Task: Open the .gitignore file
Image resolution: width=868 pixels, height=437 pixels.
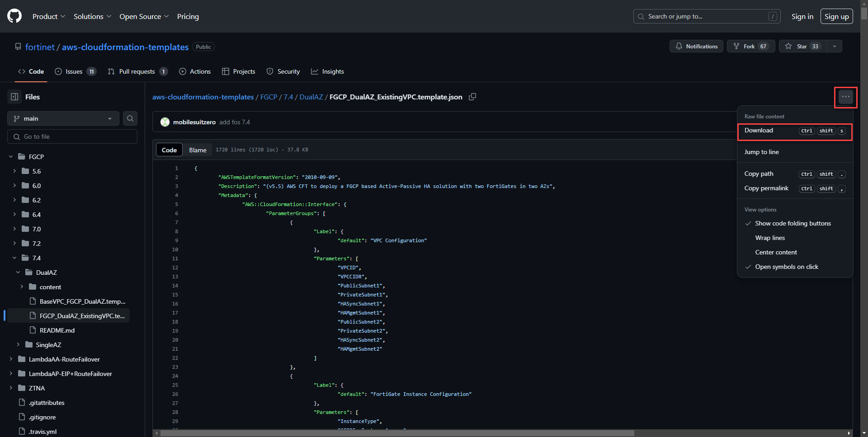Action: pos(42,417)
